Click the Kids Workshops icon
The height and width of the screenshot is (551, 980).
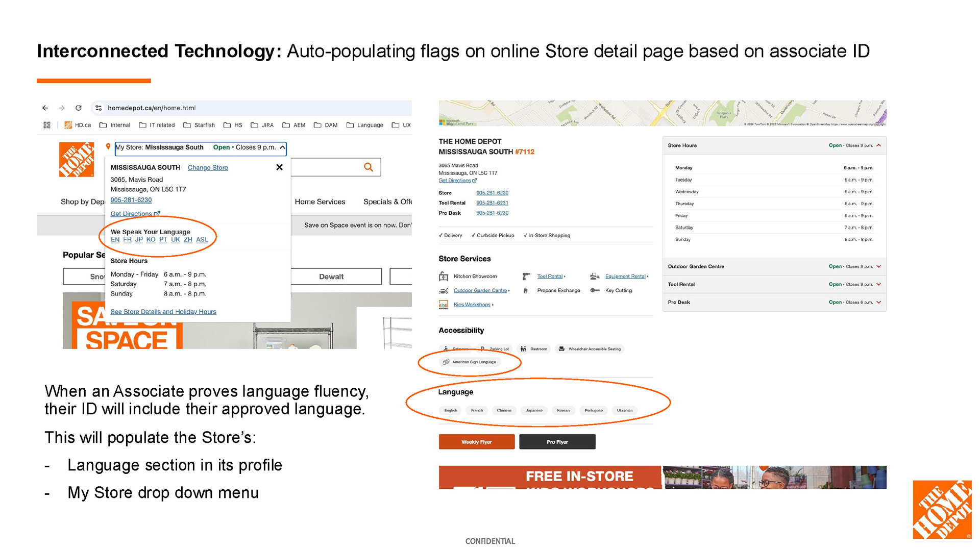444,305
